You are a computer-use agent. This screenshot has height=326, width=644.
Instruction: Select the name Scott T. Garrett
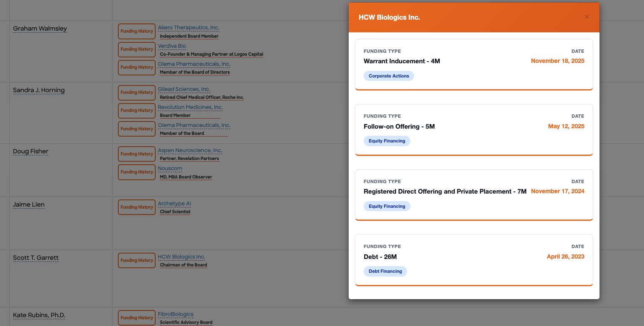(36, 258)
